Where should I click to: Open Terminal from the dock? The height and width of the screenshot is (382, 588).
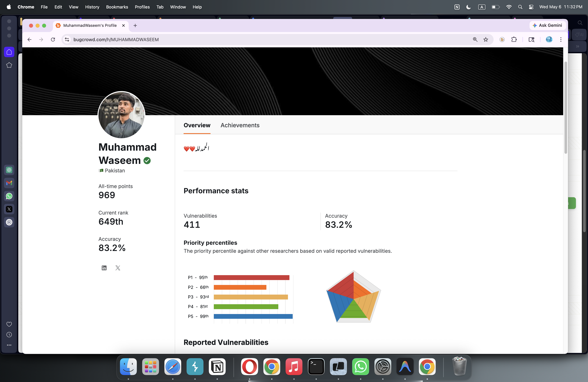pyautogui.click(x=316, y=367)
